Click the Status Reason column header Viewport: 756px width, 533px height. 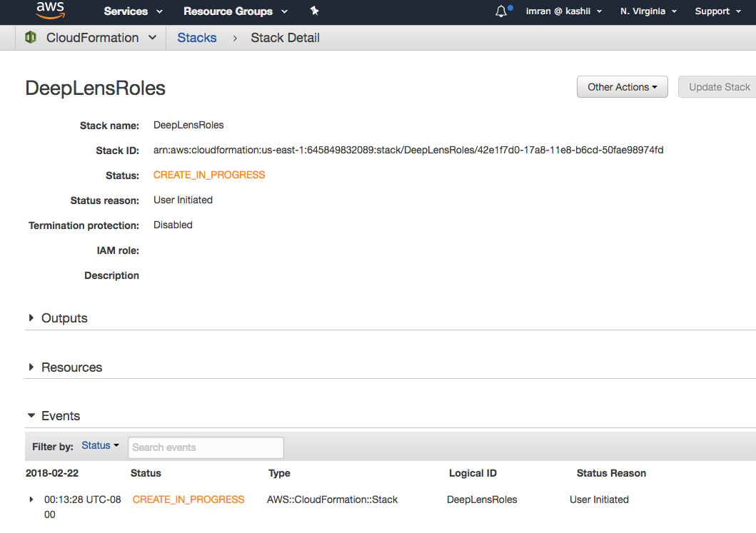tap(611, 473)
